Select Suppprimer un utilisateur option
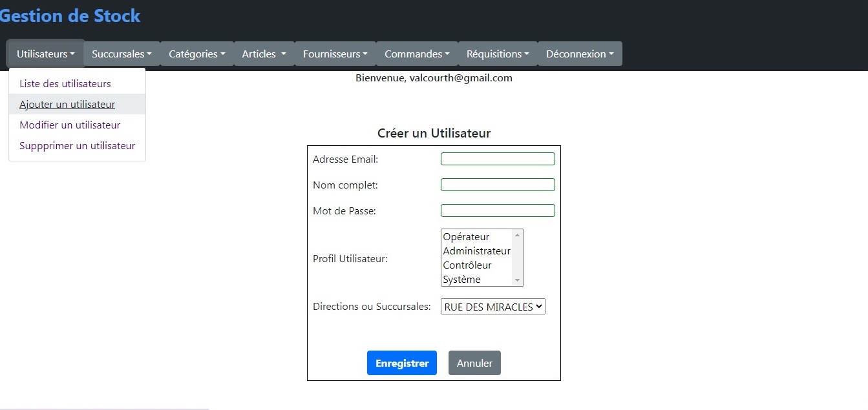 [77, 146]
